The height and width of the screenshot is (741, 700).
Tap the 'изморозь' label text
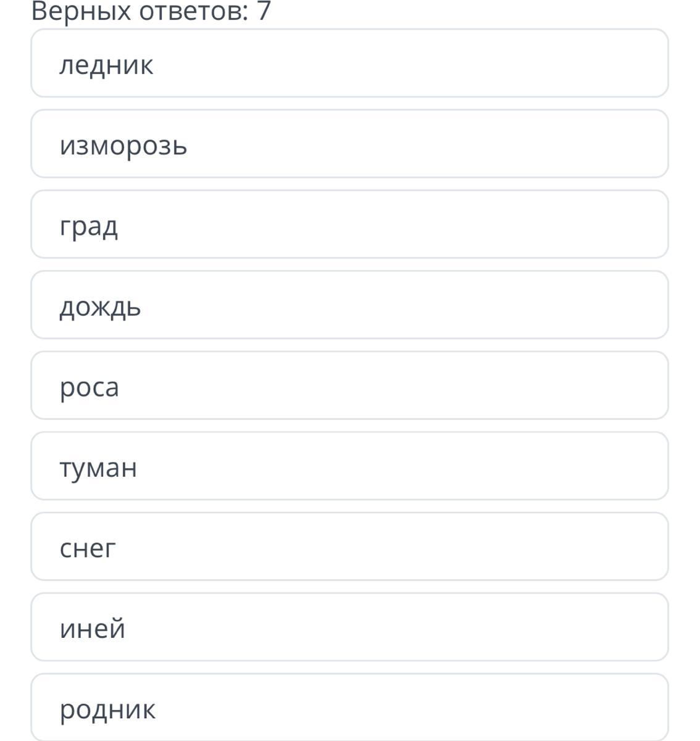(123, 146)
